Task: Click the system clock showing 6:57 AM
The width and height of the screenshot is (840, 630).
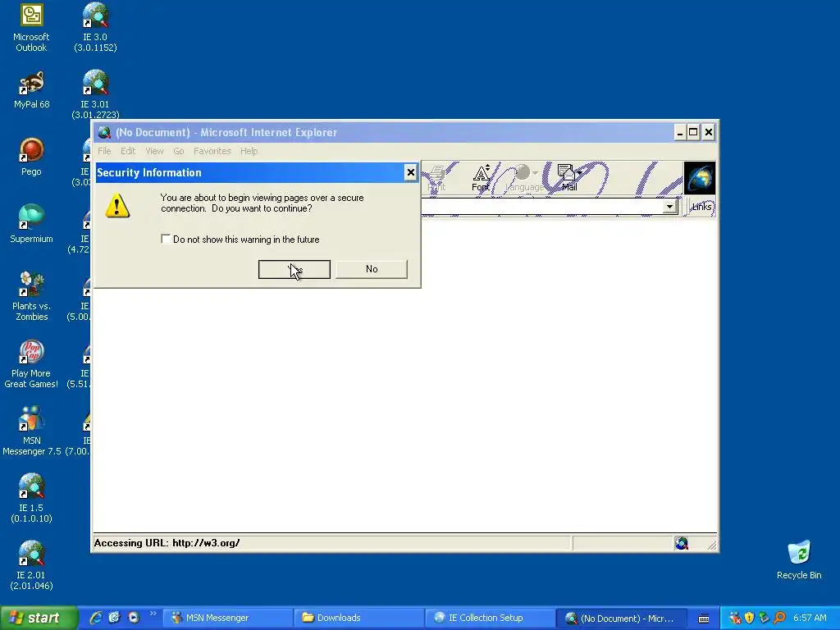Action: [x=810, y=619]
